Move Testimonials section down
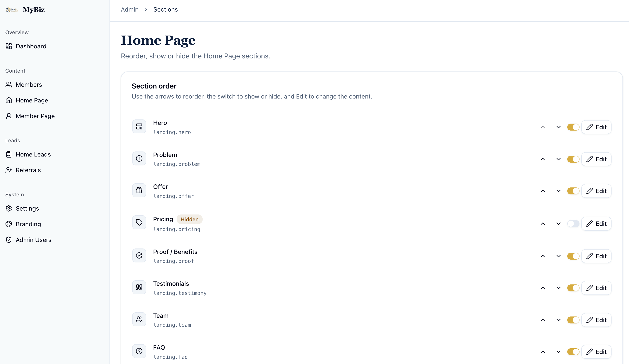This screenshot has height=364, width=629. 559,288
